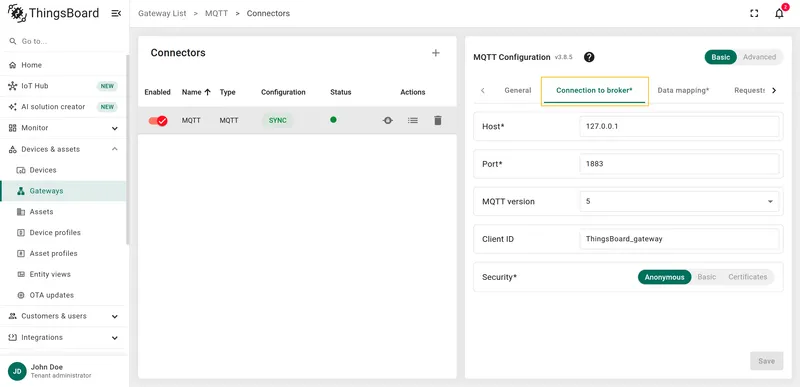The image size is (800, 387).
Task: Collapse the sidebar with the menu toggle icon
Action: click(x=116, y=13)
